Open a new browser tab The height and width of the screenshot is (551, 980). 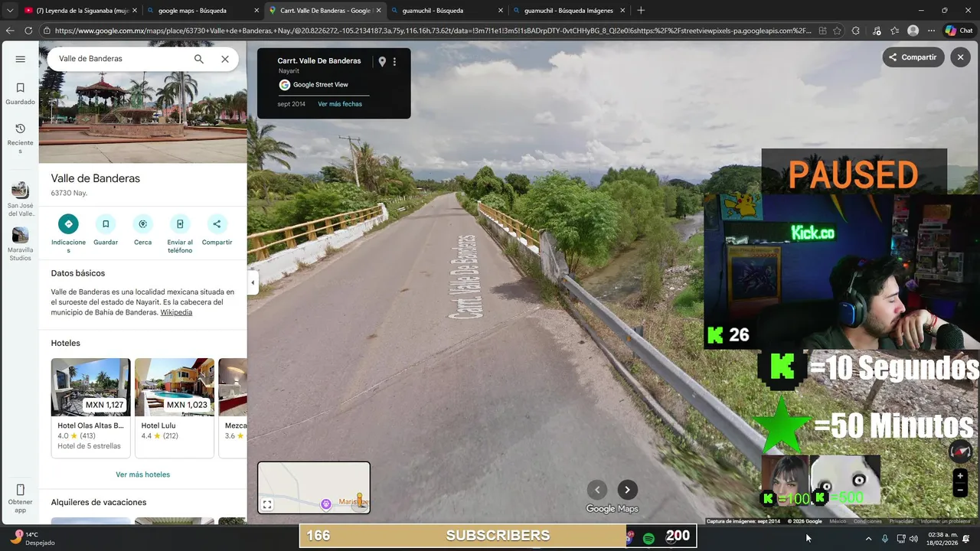[641, 11]
